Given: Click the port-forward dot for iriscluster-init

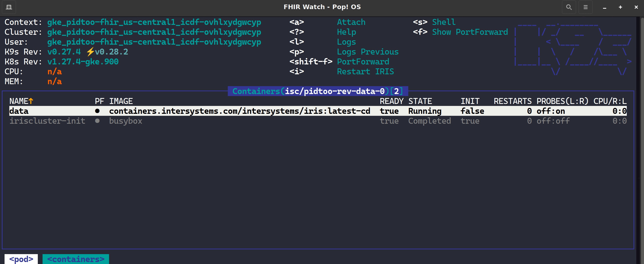Looking at the screenshot, I should [97, 121].
